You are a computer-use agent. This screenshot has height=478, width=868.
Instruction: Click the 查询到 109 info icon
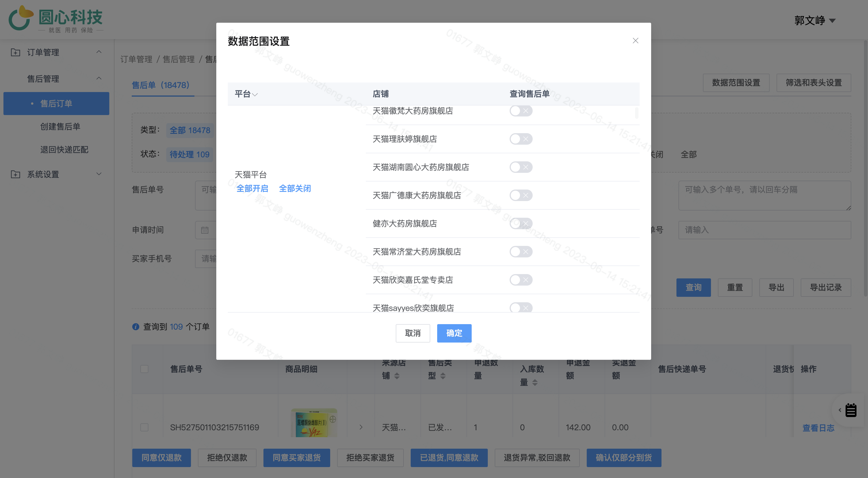136,327
